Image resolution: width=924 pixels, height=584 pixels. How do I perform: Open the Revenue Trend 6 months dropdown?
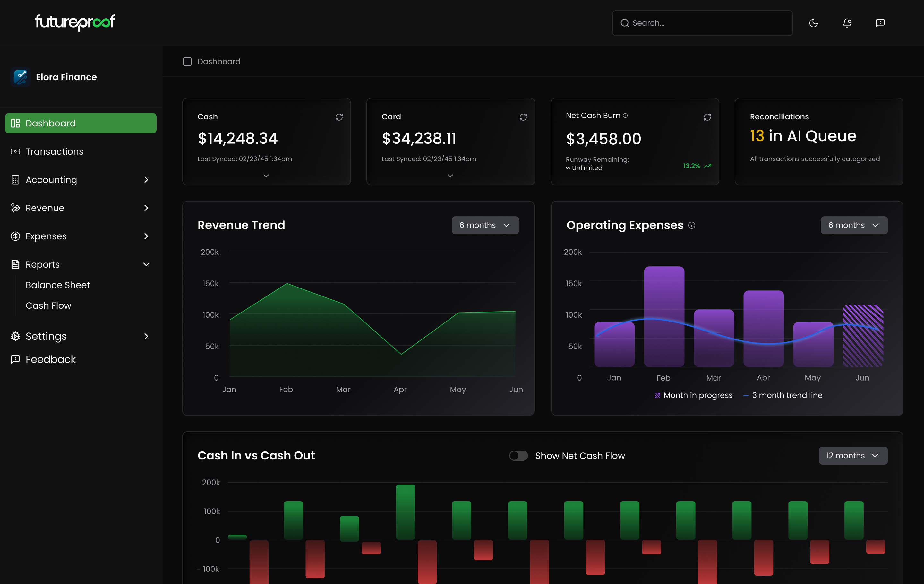(485, 225)
